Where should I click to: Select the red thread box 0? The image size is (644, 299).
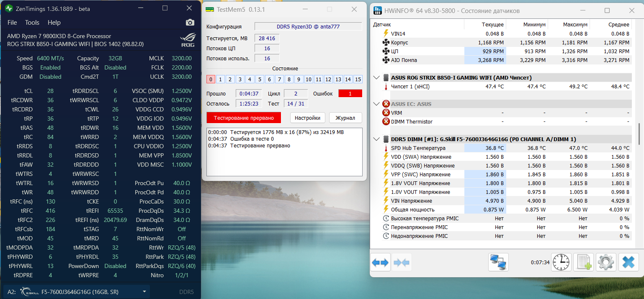pos(211,79)
